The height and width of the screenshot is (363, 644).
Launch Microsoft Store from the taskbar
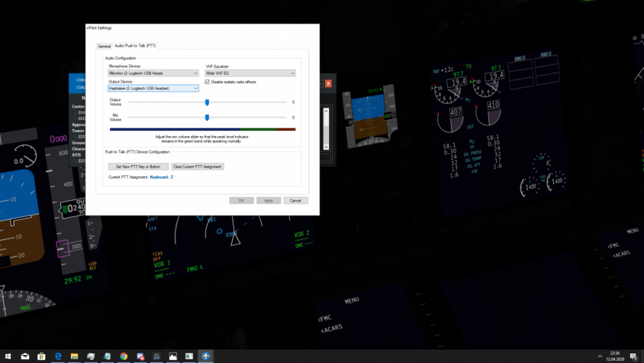coord(41,356)
